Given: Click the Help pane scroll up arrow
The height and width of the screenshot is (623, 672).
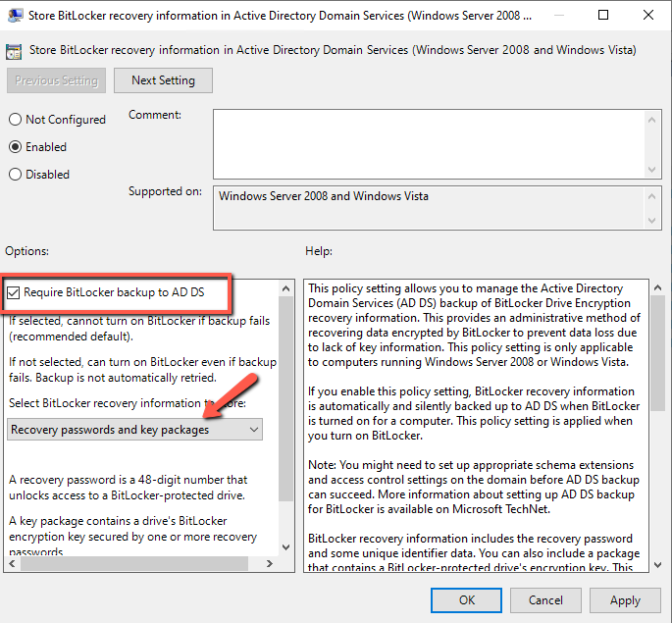Looking at the screenshot, I should pos(655,288).
